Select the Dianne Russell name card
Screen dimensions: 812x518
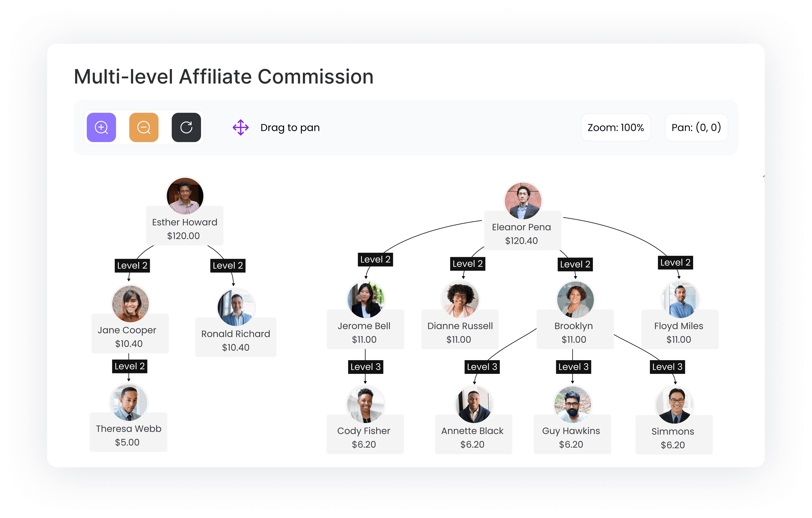(x=460, y=332)
